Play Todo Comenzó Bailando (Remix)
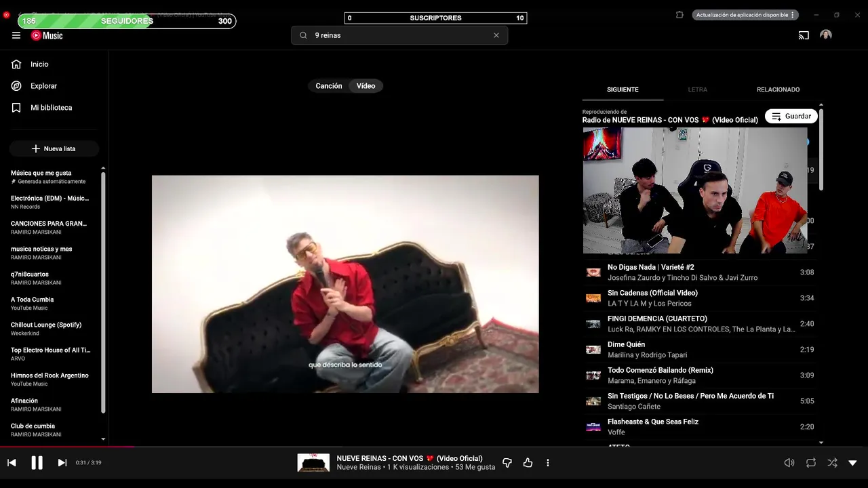 [700, 375]
